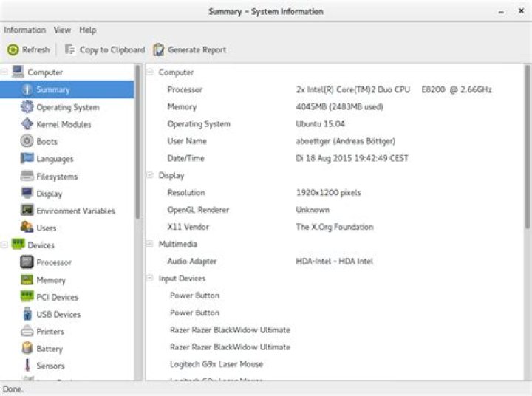Click the Copy to Clipboard label
Image resolution: width=532 pixels, height=396 pixels.
112,50
